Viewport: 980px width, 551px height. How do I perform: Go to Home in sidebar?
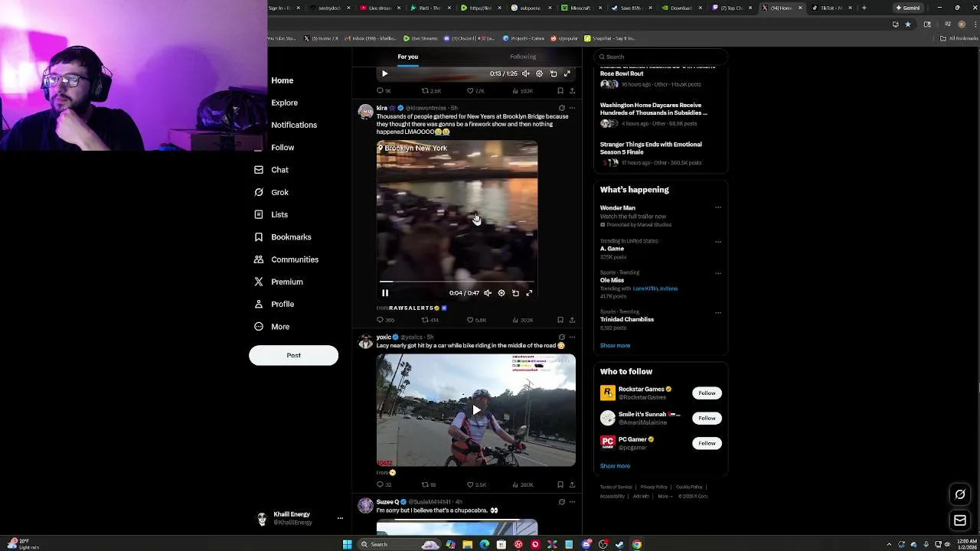click(282, 80)
